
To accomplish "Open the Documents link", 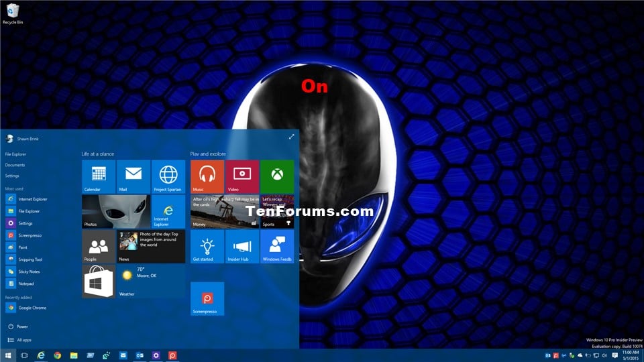I will tap(15, 165).
